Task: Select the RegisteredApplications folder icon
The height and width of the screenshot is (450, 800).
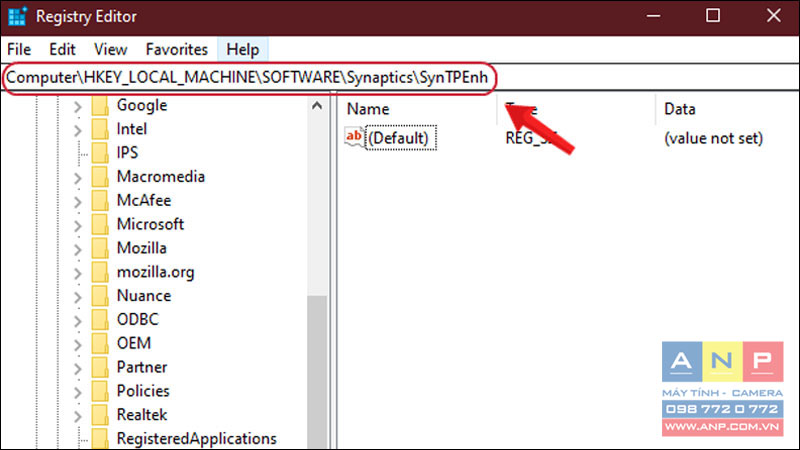Action: coord(100,439)
